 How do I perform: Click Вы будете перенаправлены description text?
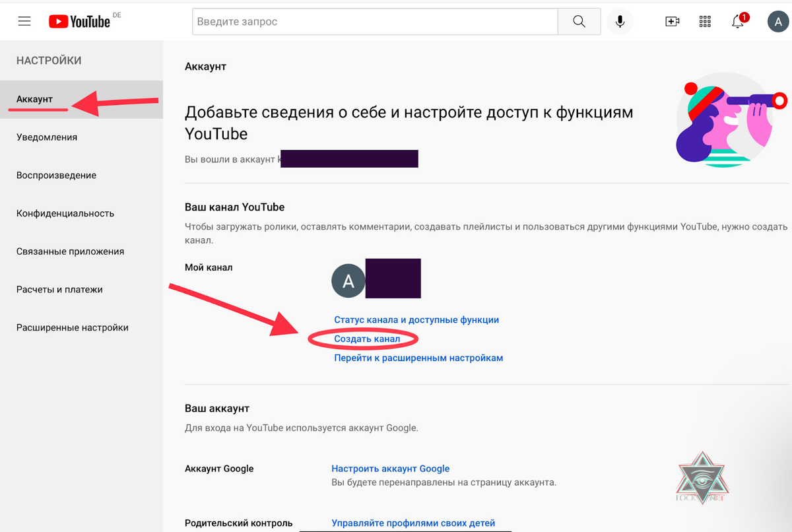pos(444,482)
